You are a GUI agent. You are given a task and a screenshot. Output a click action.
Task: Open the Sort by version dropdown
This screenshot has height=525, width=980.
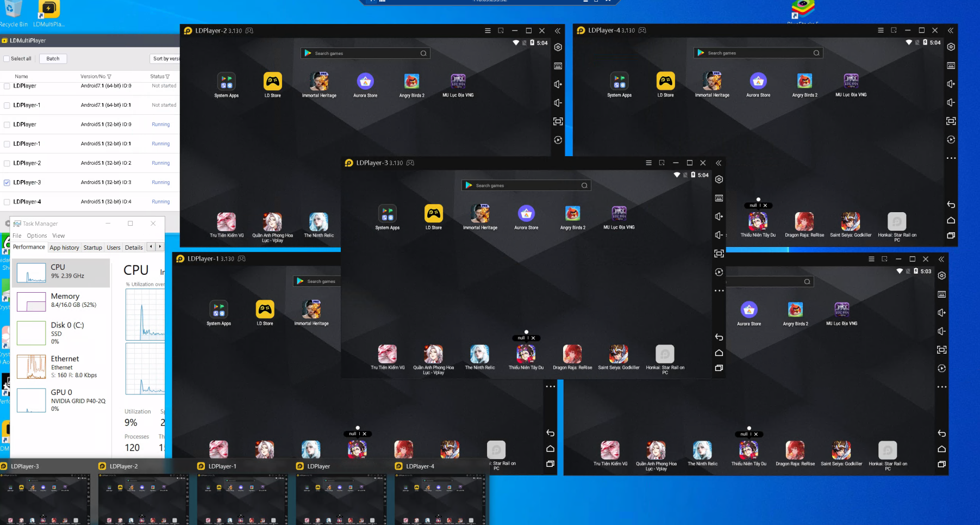[165, 59]
